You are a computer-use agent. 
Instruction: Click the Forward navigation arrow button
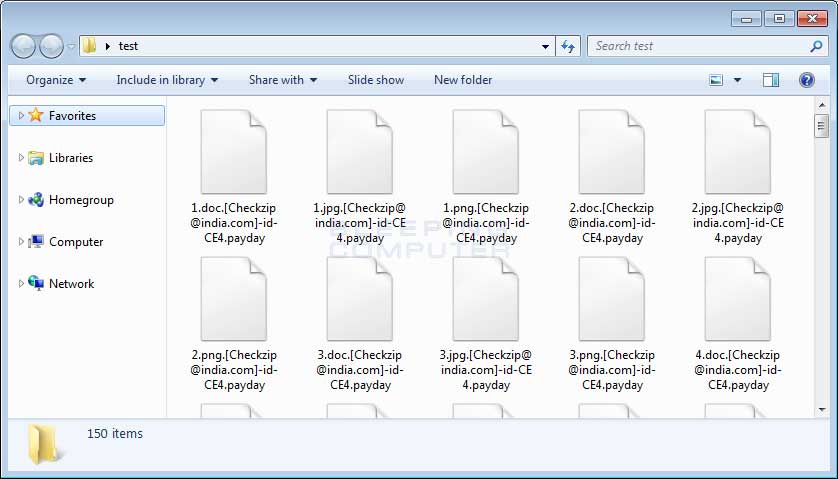(52, 46)
